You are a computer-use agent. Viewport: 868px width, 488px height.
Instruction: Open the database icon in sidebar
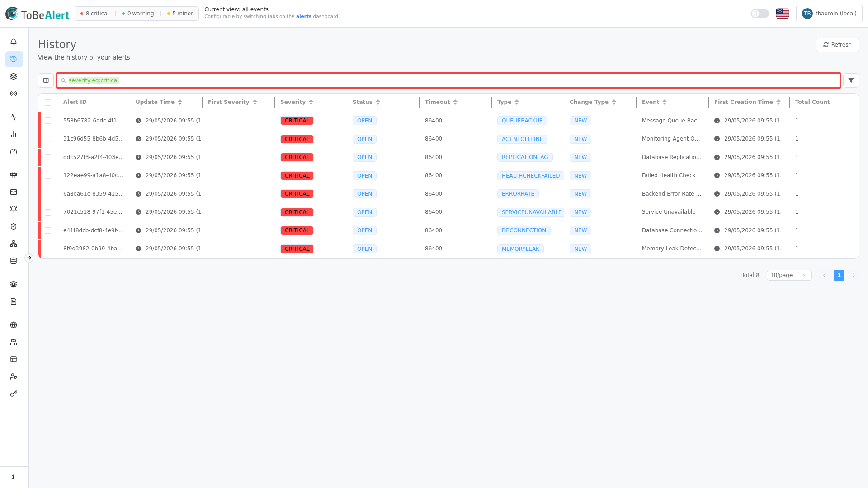point(14,261)
